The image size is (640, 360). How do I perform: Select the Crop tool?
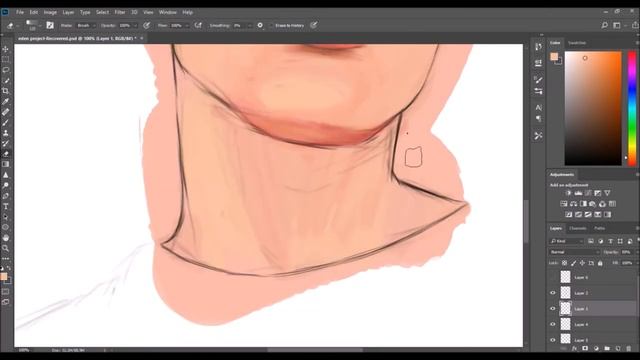point(6,91)
